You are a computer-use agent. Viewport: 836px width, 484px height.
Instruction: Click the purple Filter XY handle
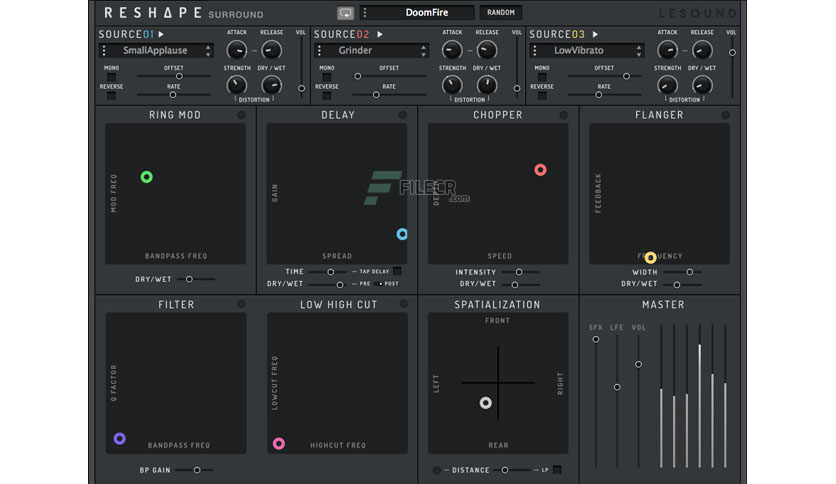pos(119,438)
